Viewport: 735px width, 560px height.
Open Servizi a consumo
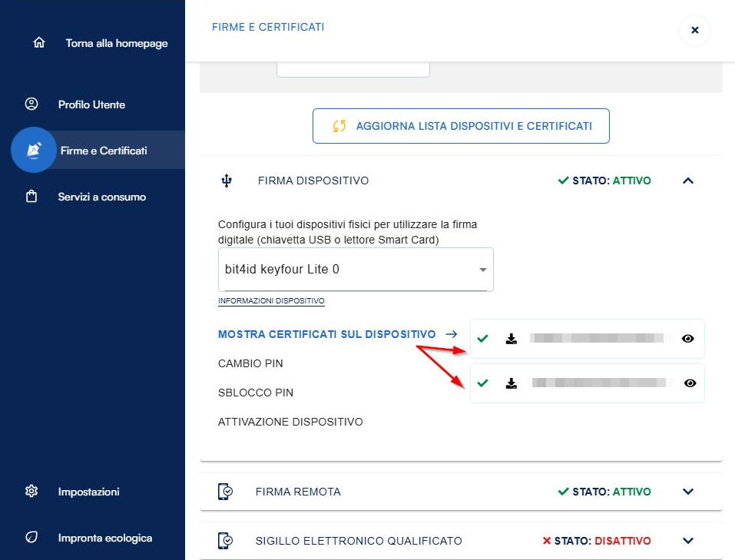click(101, 197)
